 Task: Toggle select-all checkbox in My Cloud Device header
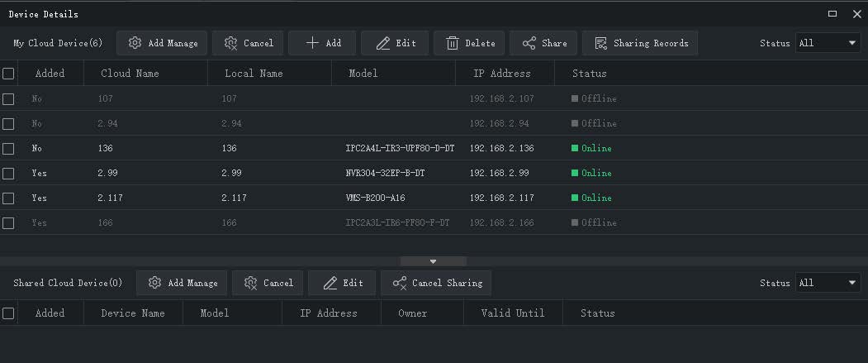pos(8,73)
